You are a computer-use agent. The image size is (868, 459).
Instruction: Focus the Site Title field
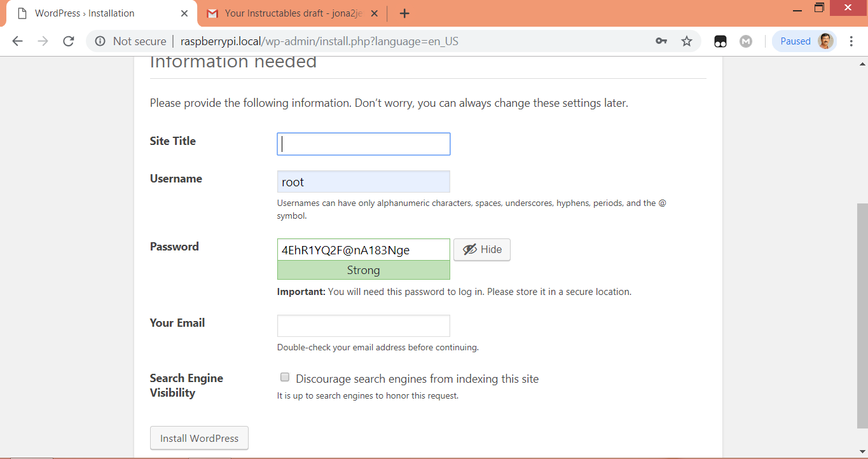(364, 144)
